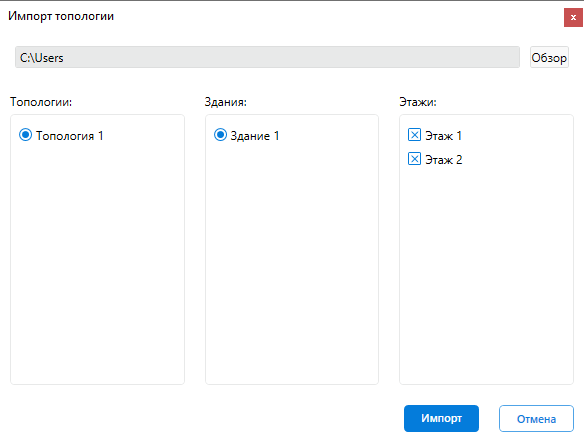This screenshot has width=584, height=442.
Task: Select the Топология 1 radio button
Action: pos(25,135)
